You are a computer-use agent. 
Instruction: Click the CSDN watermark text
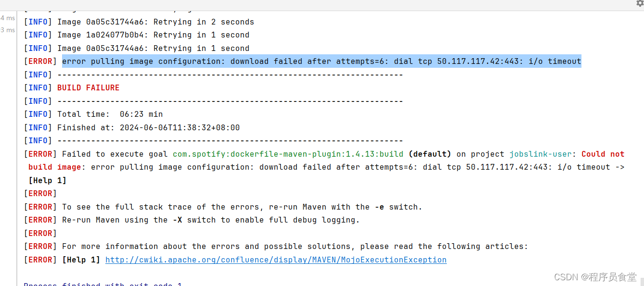point(595,277)
